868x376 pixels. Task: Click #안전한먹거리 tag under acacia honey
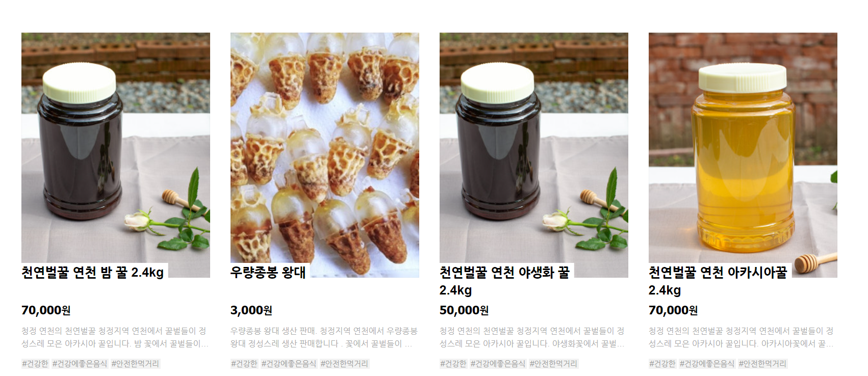pos(763,364)
